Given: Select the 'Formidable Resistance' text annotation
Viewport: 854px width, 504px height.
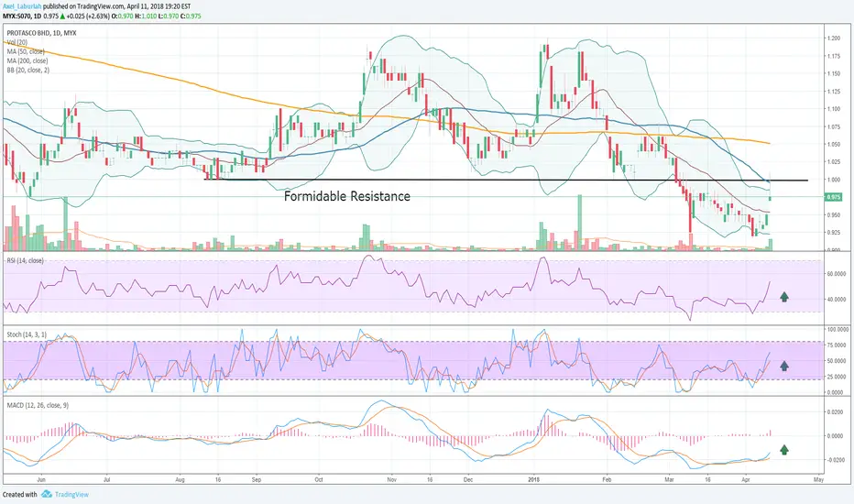Looking at the screenshot, I should click(x=347, y=196).
